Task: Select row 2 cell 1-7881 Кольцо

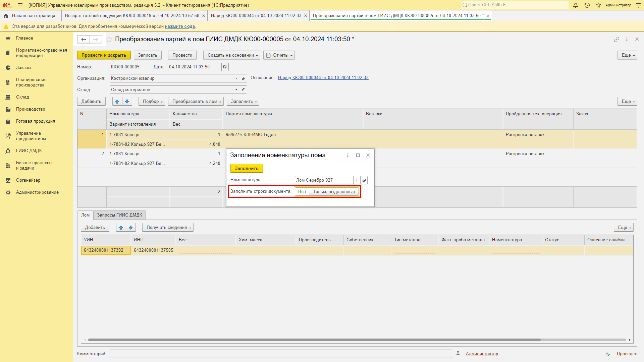Action: tap(138, 154)
